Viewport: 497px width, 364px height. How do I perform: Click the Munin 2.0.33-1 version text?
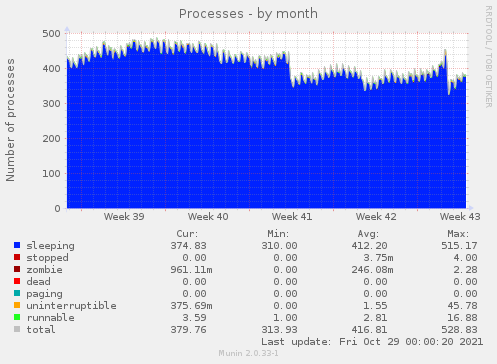point(248,353)
